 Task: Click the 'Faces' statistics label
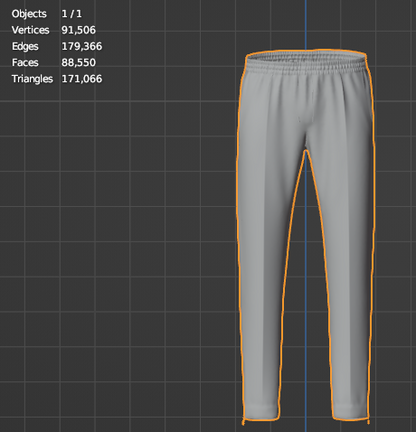pos(25,63)
